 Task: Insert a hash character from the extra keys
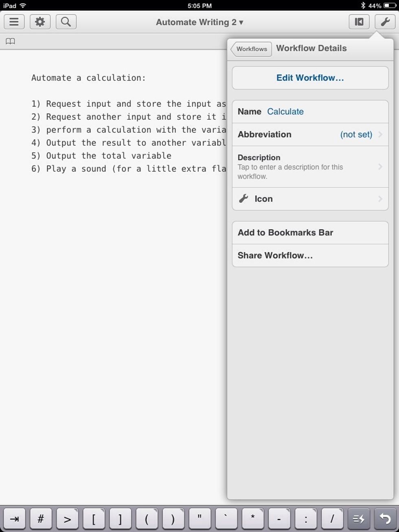click(x=40, y=519)
